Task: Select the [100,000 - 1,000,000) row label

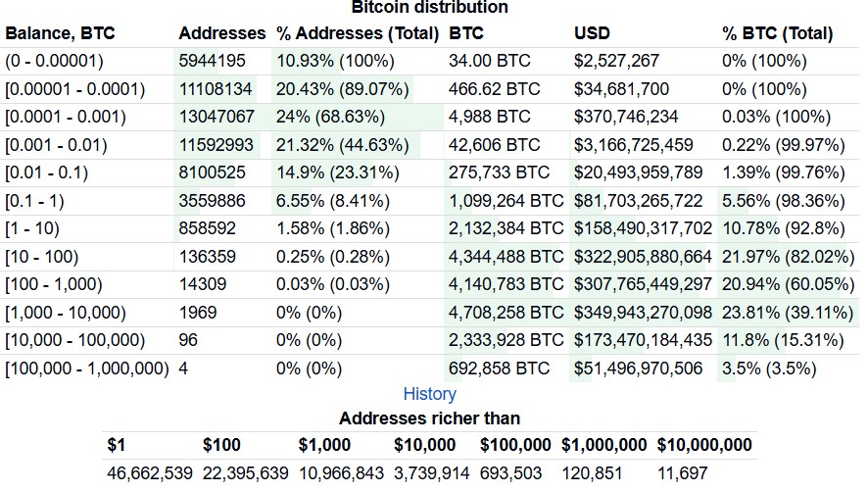Action: coord(86,369)
